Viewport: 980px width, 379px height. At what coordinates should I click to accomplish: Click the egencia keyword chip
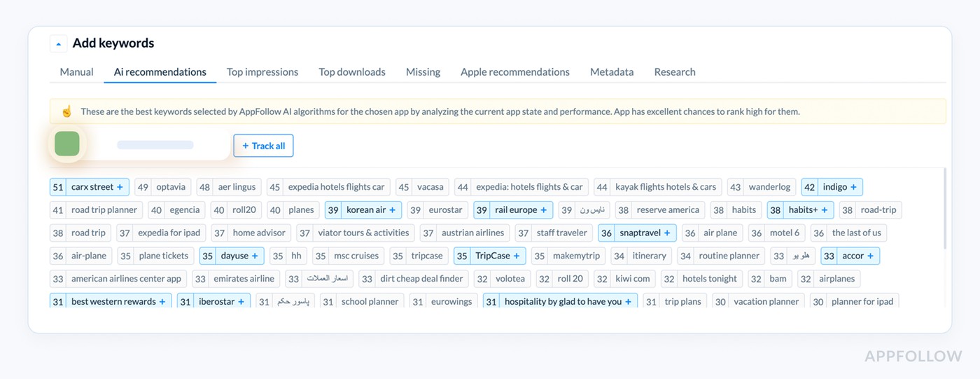(x=176, y=210)
